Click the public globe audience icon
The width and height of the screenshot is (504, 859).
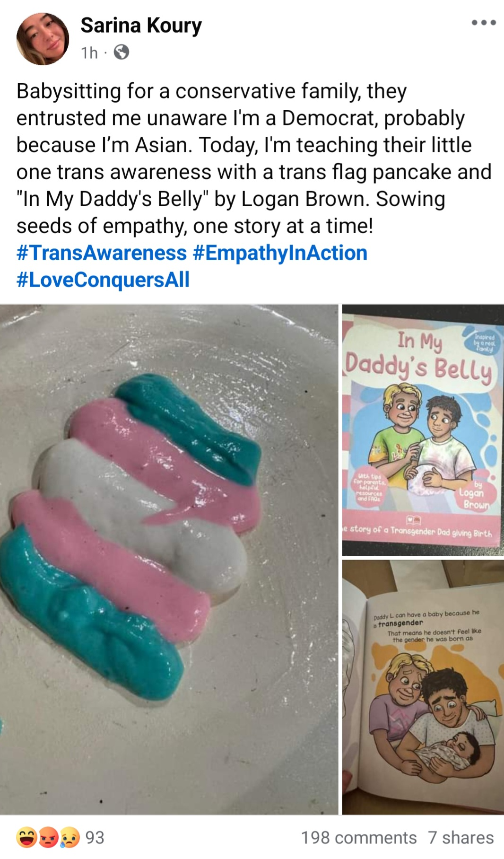click(122, 52)
